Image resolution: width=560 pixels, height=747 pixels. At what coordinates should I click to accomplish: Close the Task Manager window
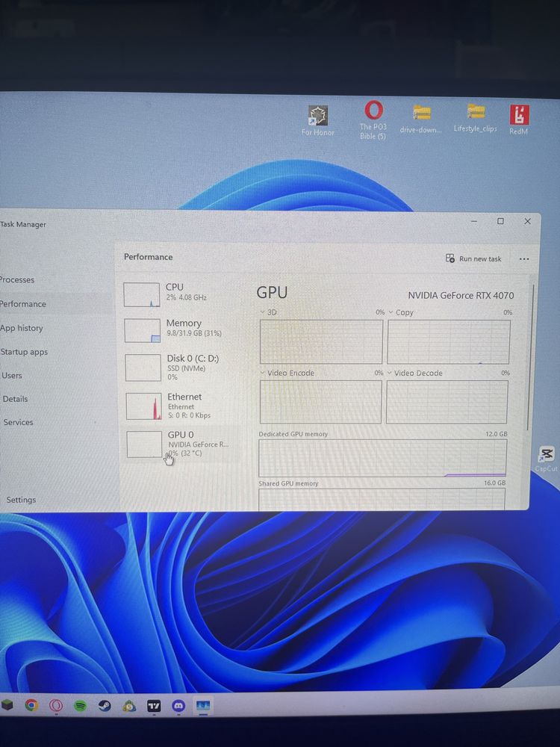528,221
